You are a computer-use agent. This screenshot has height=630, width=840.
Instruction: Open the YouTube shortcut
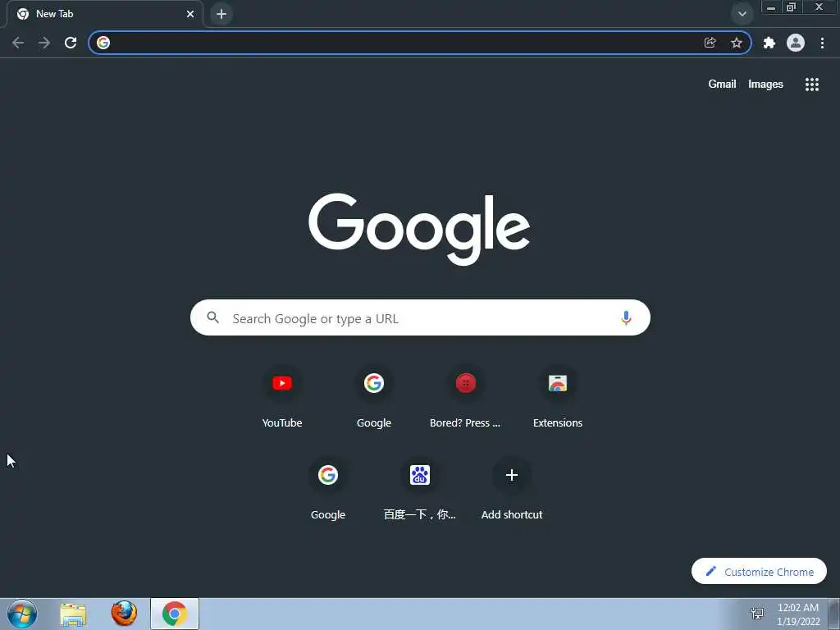[x=282, y=398]
